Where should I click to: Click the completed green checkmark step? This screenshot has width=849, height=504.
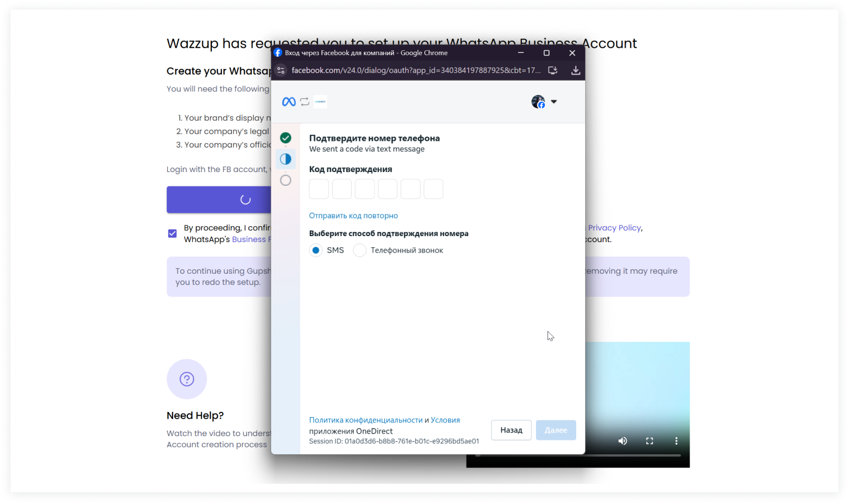tap(285, 138)
